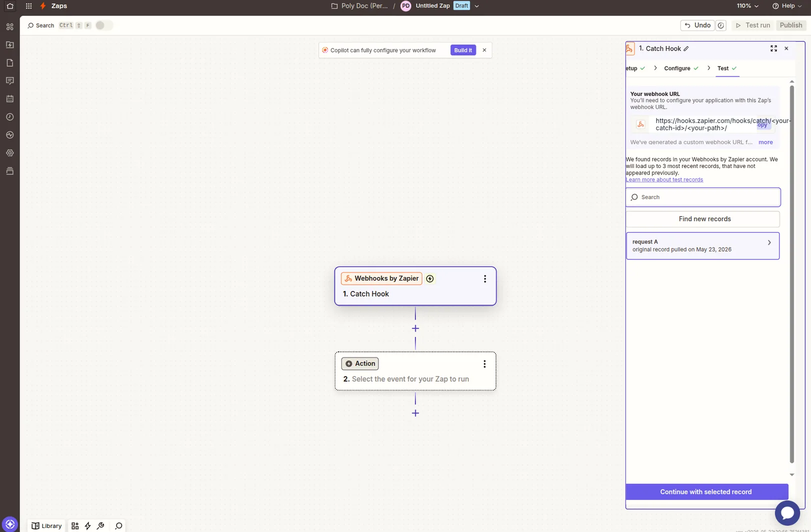811x532 pixels.
Task: Copy the webhook URL
Action: click(763, 124)
